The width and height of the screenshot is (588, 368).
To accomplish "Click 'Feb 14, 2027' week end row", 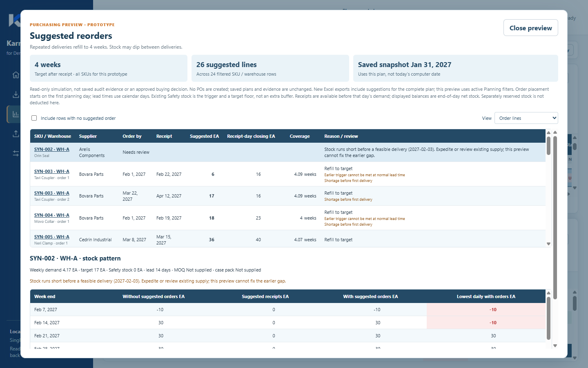I will [288, 323].
